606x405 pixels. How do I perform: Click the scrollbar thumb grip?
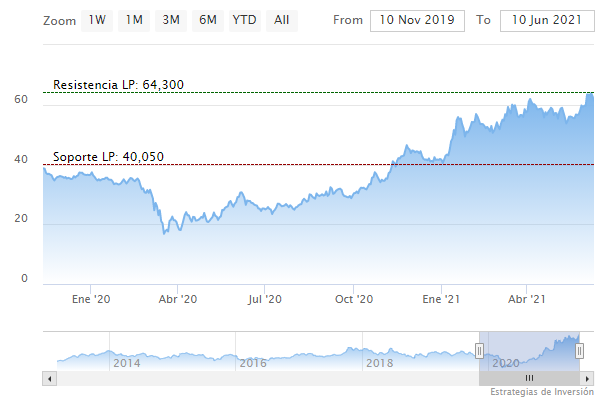coord(529,378)
